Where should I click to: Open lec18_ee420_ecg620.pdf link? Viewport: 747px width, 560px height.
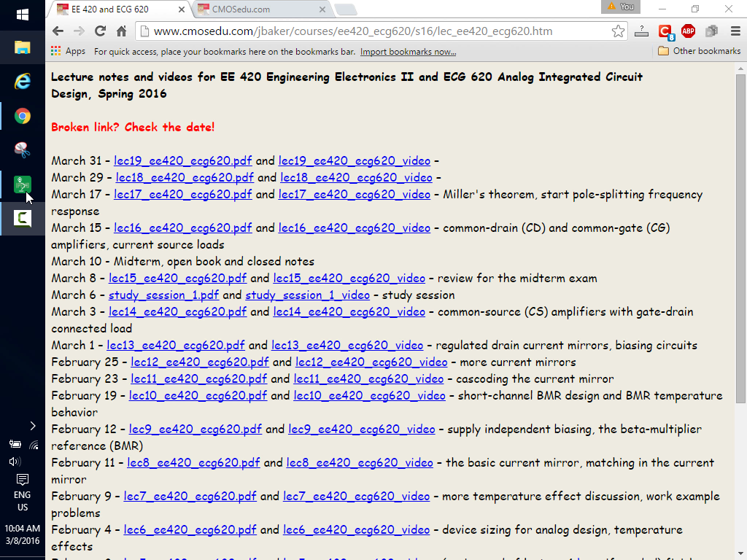[x=185, y=178]
